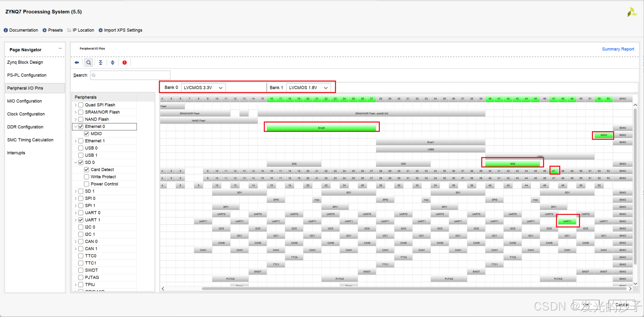Image resolution: width=644 pixels, height=317 pixels.
Task: Select the TTC0 peripheral row
Action: coord(104,256)
